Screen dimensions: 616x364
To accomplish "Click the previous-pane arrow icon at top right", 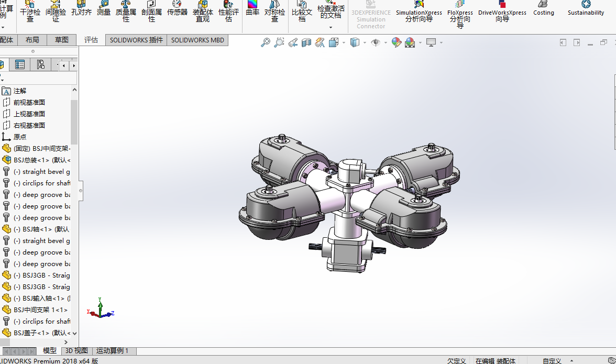I will coord(563,42).
